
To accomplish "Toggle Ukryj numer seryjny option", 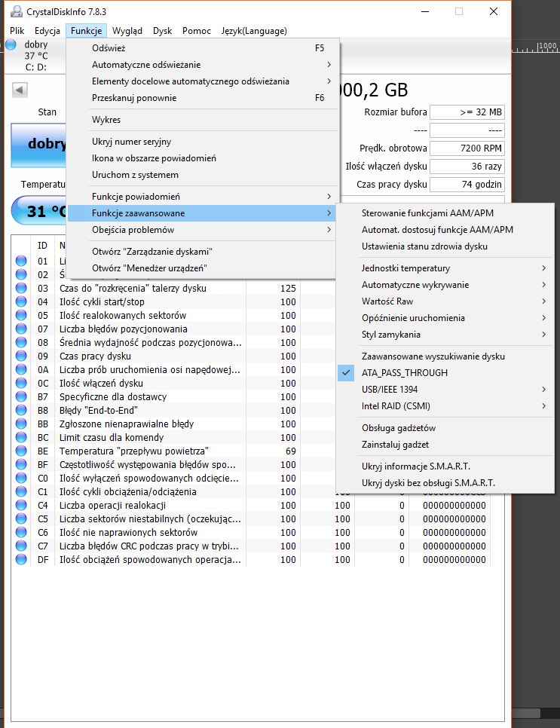I will [x=201, y=142].
